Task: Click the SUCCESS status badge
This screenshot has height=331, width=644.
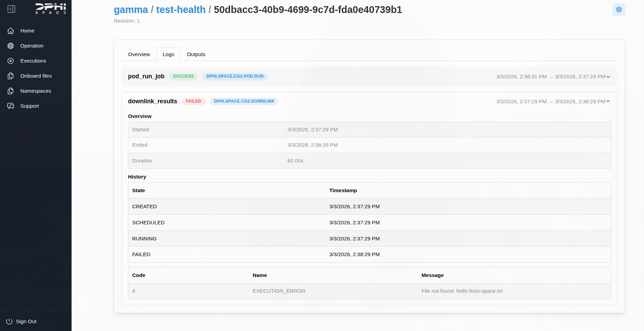Action: 184,76
